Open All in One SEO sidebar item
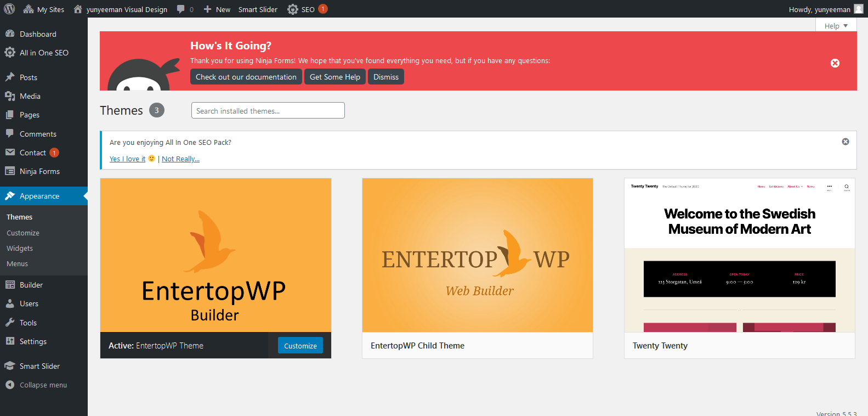Image resolution: width=868 pixels, height=416 pixels. click(44, 53)
